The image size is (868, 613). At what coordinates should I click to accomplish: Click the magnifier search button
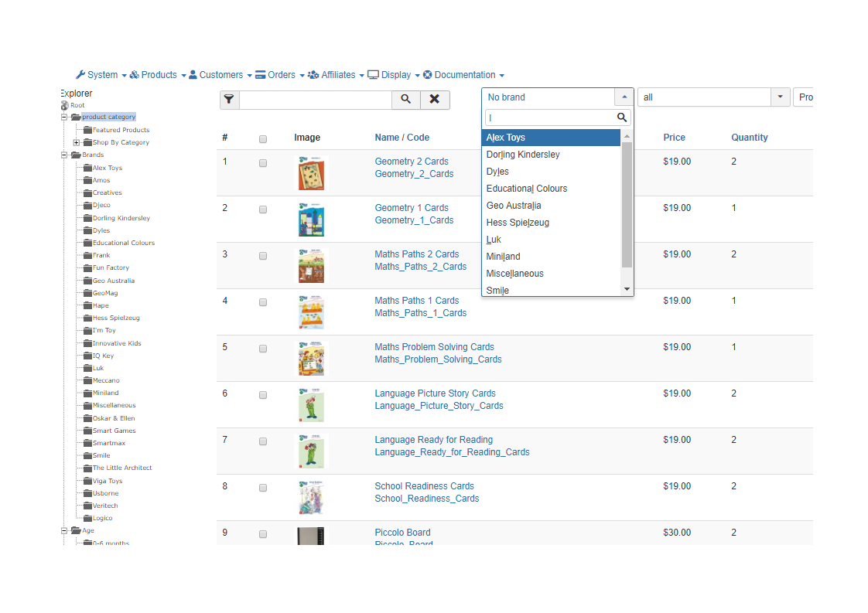click(406, 99)
